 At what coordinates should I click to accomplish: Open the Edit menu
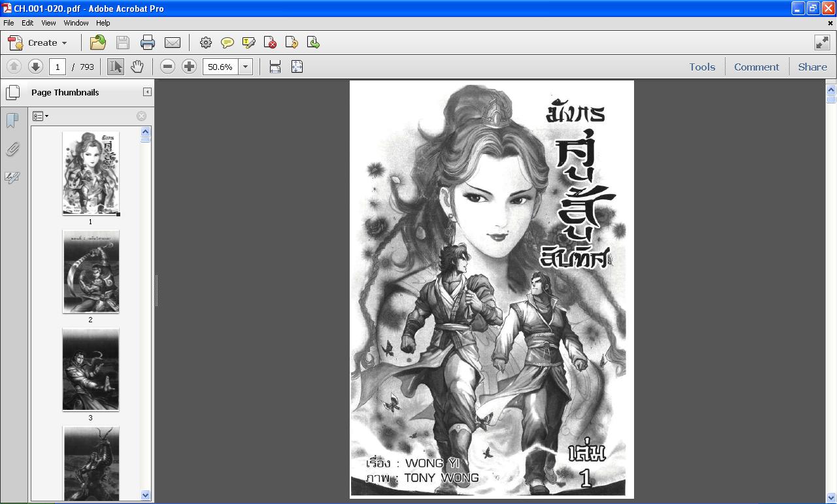tap(27, 23)
